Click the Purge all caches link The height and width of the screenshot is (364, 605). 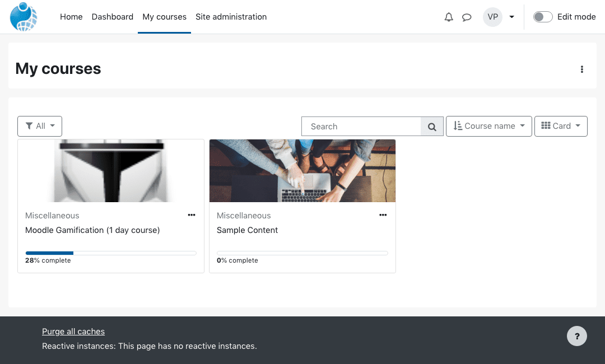[73, 332]
